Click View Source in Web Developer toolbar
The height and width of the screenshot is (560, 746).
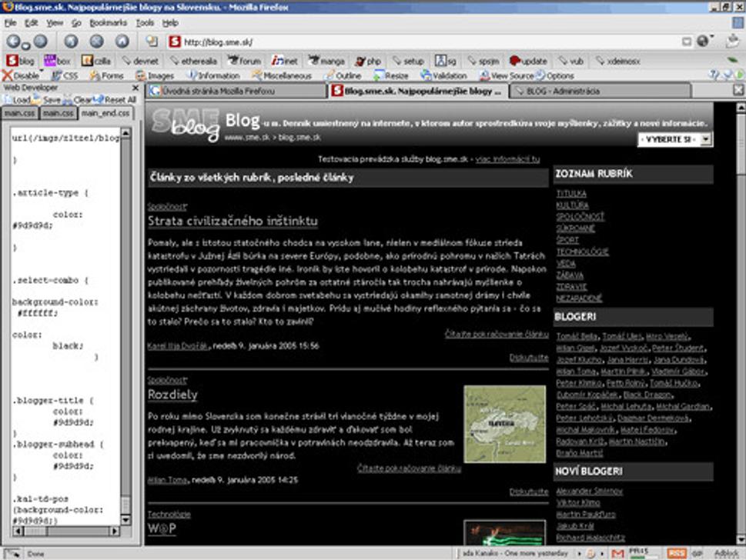pyautogui.click(x=507, y=75)
